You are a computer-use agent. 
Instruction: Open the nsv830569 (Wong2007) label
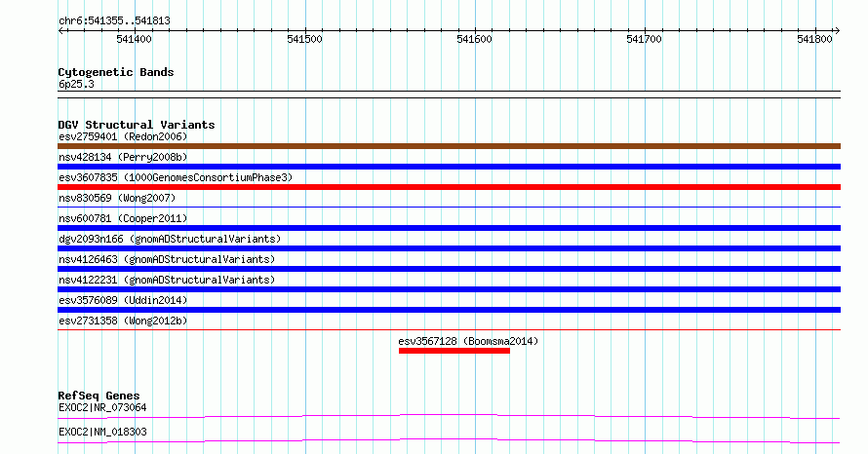click(117, 198)
